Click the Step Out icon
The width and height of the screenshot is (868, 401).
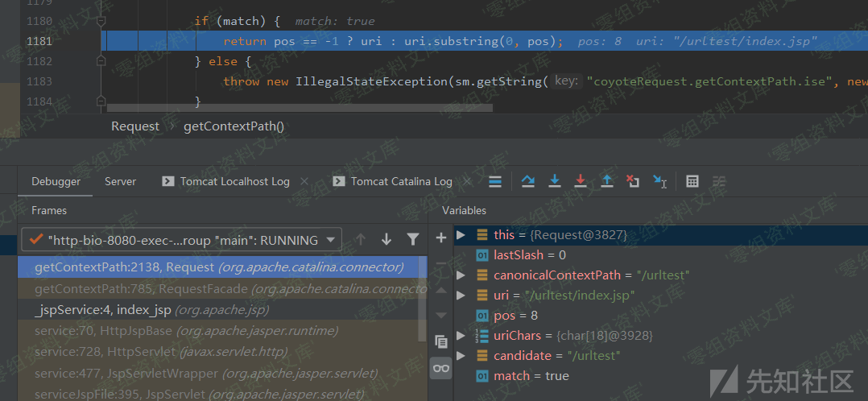pos(607,181)
